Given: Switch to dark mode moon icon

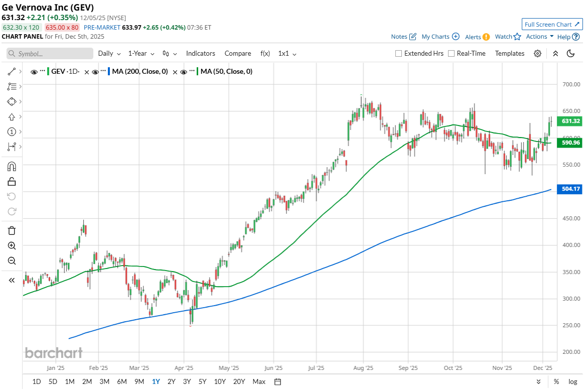Looking at the screenshot, I should 570,53.
